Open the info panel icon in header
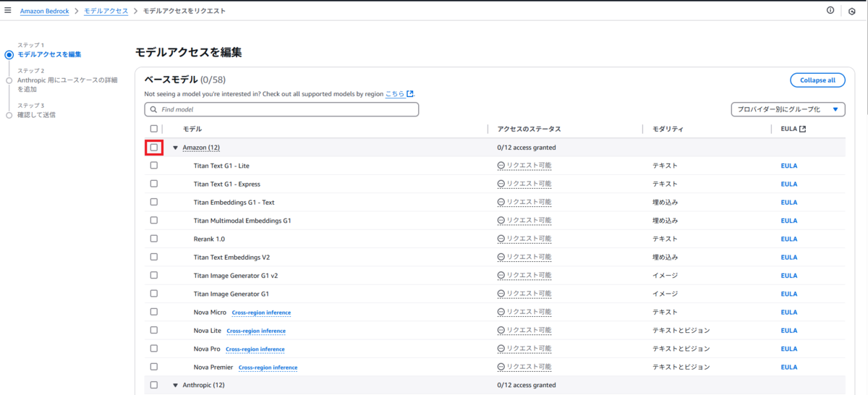868x395 pixels. (x=830, y=11)
